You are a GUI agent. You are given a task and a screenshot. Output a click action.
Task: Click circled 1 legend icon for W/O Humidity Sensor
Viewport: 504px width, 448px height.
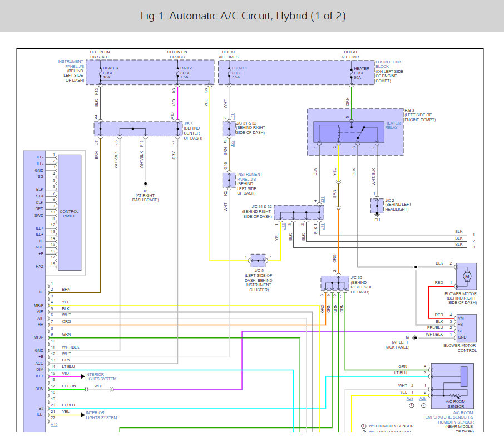coord(363,426)
